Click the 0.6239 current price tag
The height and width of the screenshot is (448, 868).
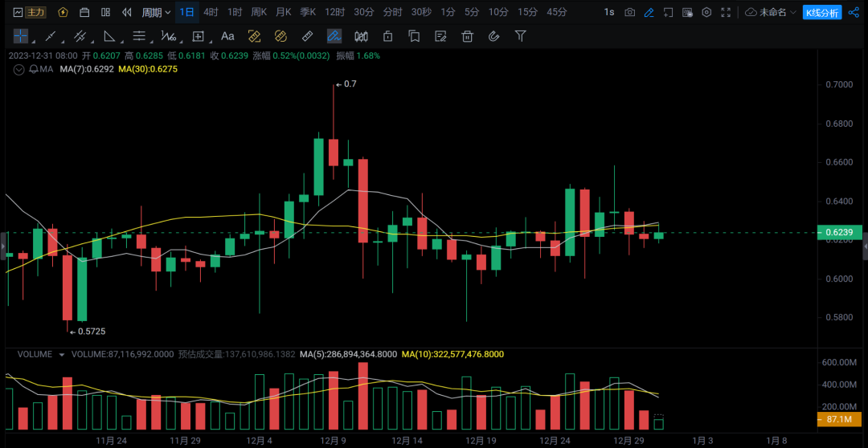point(839,232)
